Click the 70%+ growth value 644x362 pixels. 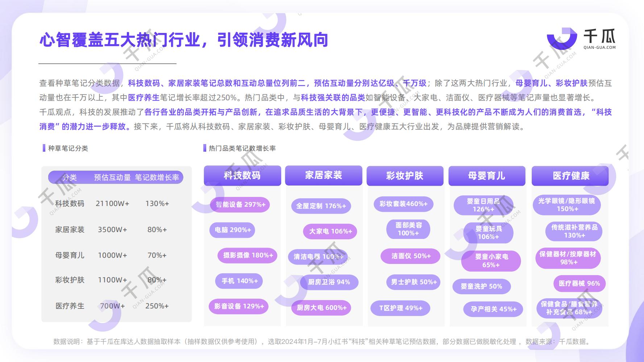157,255
